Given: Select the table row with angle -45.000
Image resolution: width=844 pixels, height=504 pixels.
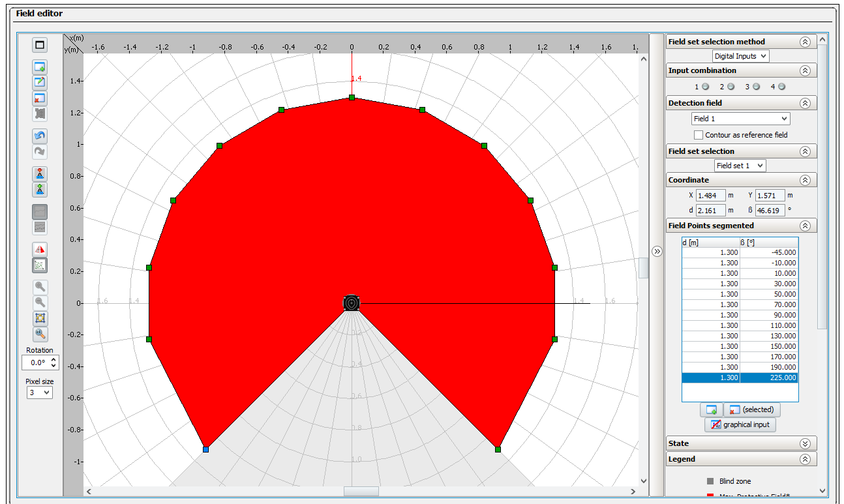Looking at the screenshot, I should (x=740, y=252).
